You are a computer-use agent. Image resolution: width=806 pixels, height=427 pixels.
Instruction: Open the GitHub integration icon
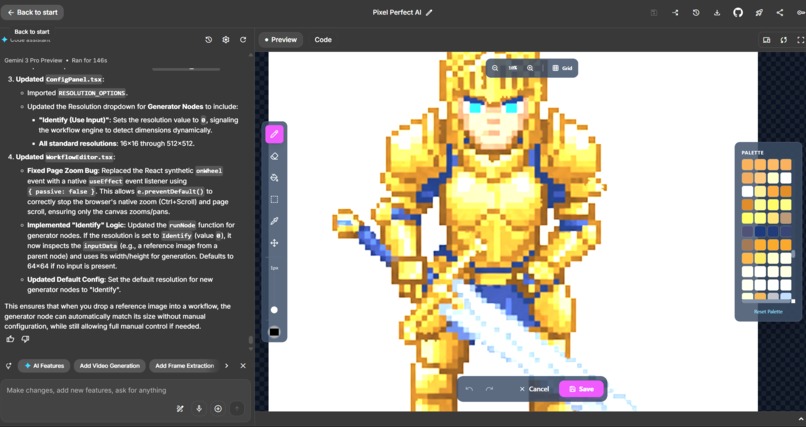pyautogui.click(x=738, y=12)
